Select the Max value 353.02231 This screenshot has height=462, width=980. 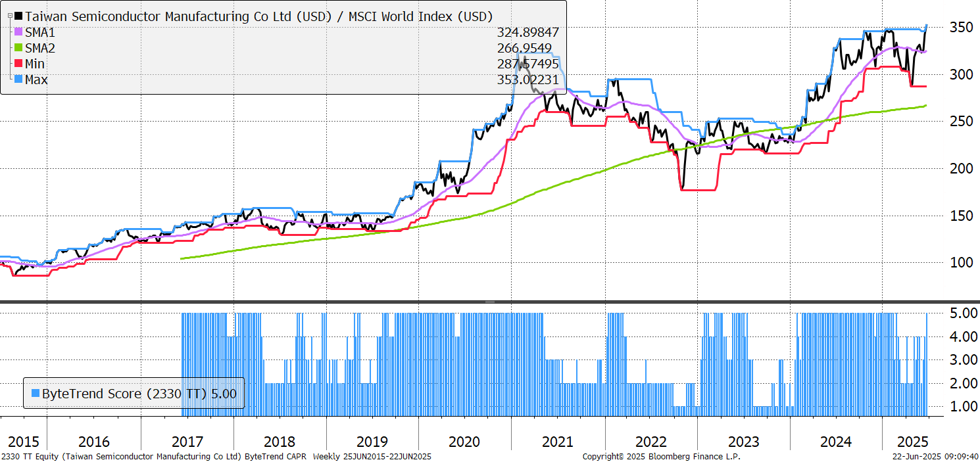tap(527, 80)
